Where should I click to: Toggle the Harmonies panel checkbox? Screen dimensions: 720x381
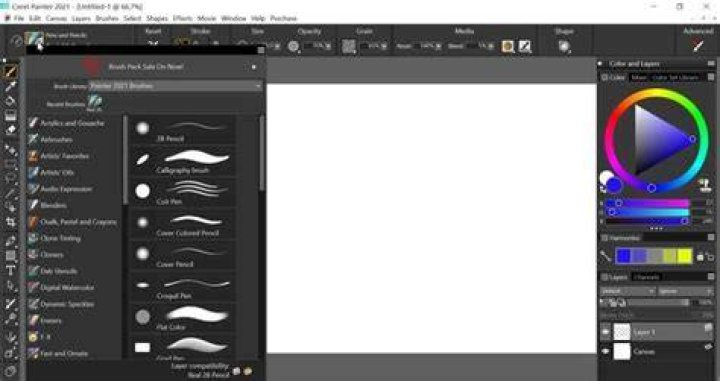click(x=605, y=238)
